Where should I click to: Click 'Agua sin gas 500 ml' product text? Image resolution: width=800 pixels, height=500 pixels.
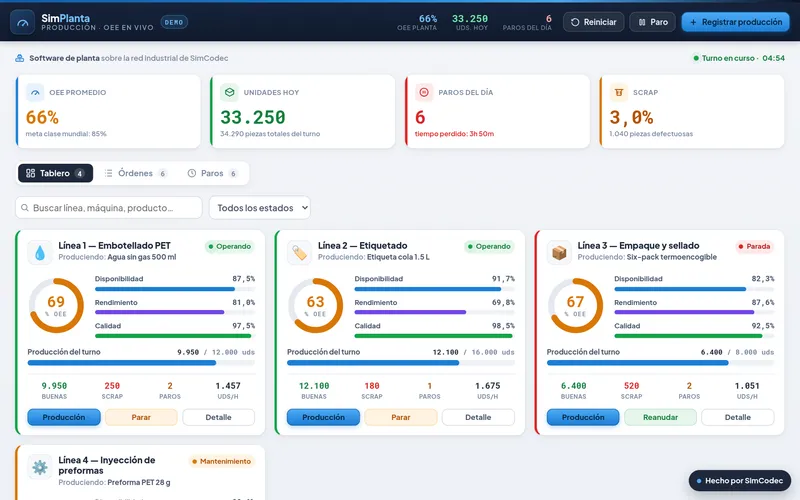tap(142, 257)
